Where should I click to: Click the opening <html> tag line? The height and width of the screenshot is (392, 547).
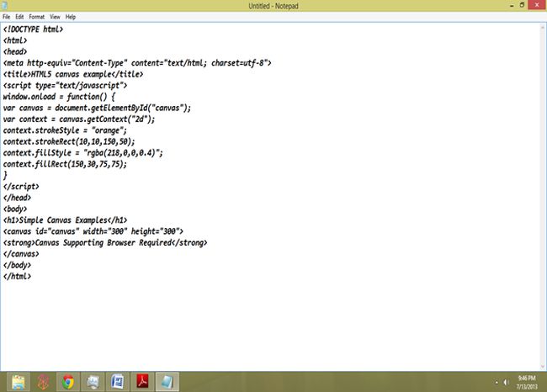coord(15,40)
